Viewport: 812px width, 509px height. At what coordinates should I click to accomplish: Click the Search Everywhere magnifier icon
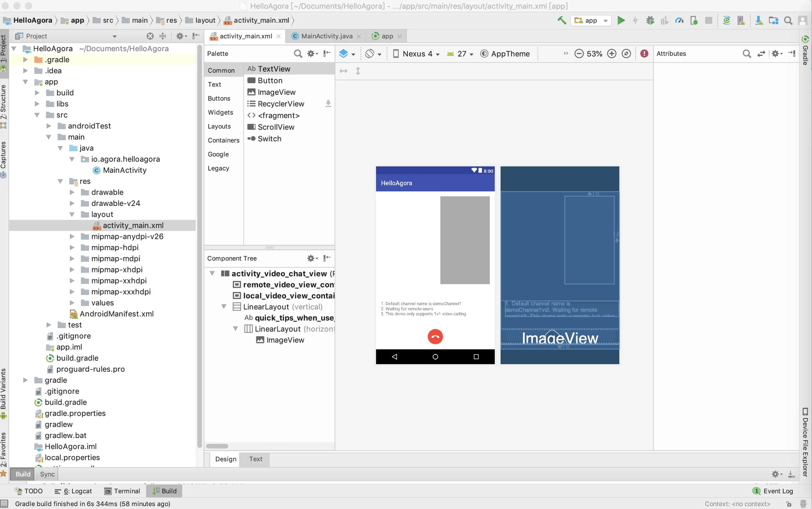click(788, 20)
